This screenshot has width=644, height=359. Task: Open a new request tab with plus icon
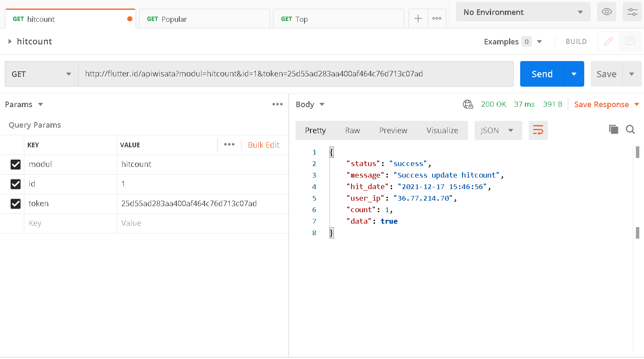tap(418, 19)
